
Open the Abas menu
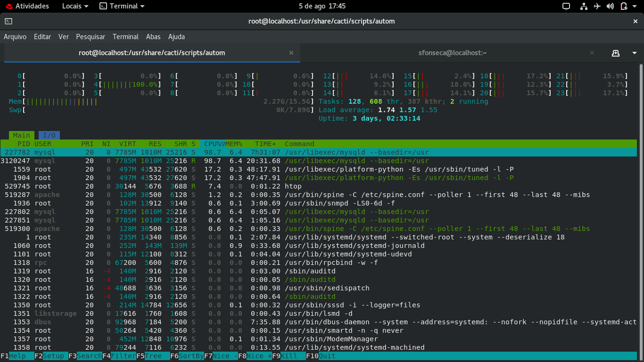click(153, 37)
